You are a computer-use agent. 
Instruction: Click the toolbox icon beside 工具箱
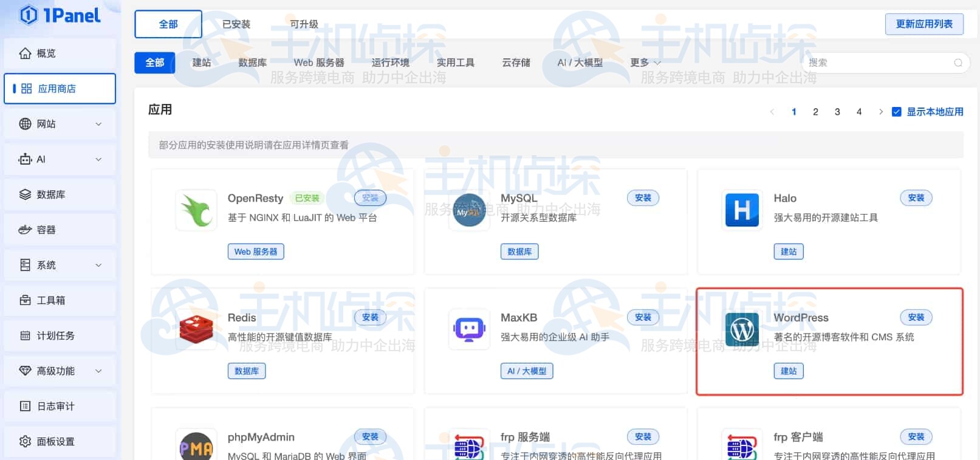click(25, 300)
